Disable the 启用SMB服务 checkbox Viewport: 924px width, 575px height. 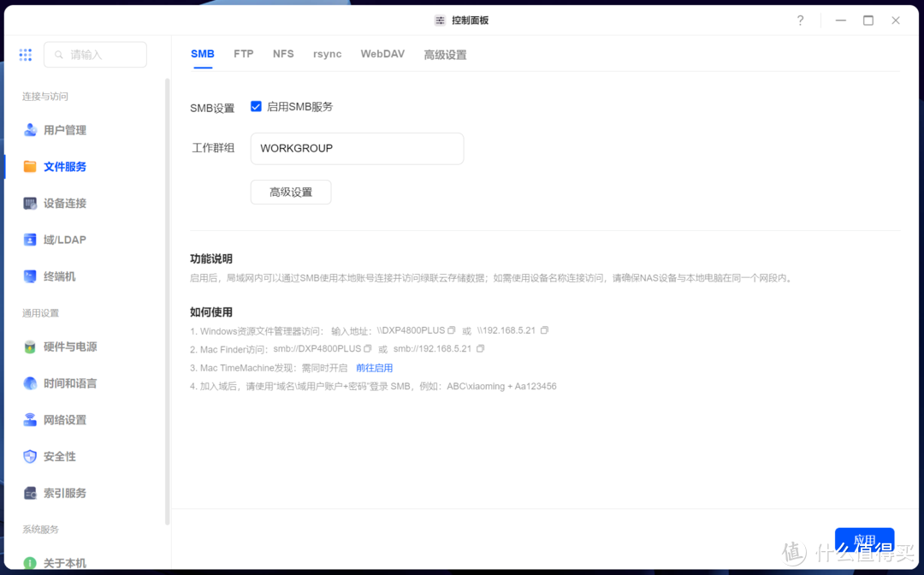[x=256, y=106]
